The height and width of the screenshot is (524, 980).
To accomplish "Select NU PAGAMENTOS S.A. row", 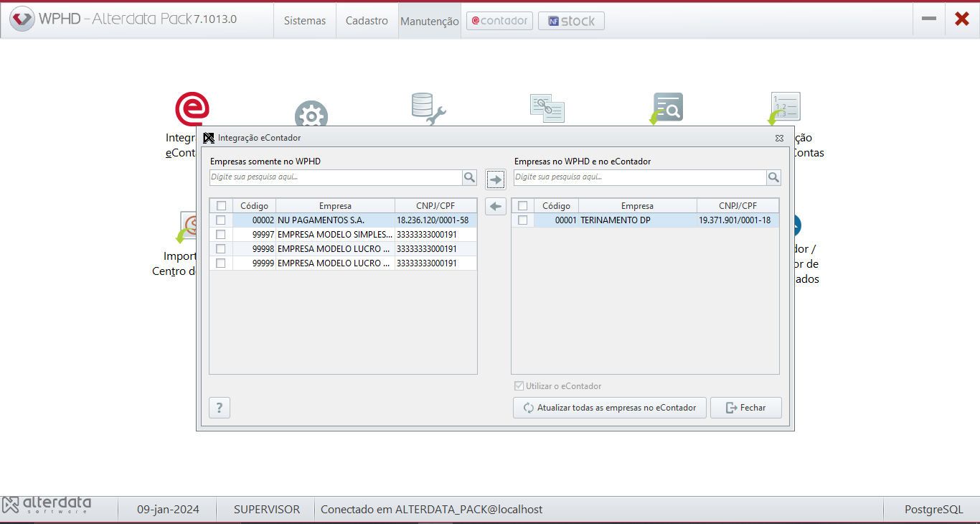I will [x=343, y=220].
